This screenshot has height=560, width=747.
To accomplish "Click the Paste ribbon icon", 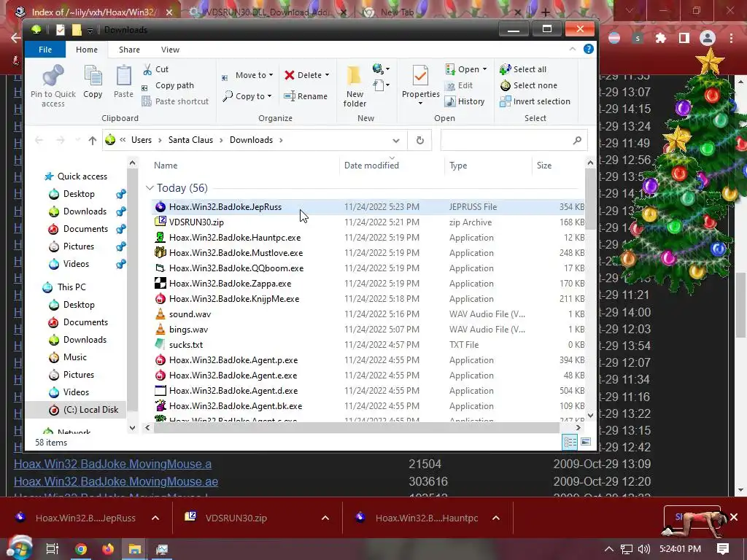I will coord(123,76).
